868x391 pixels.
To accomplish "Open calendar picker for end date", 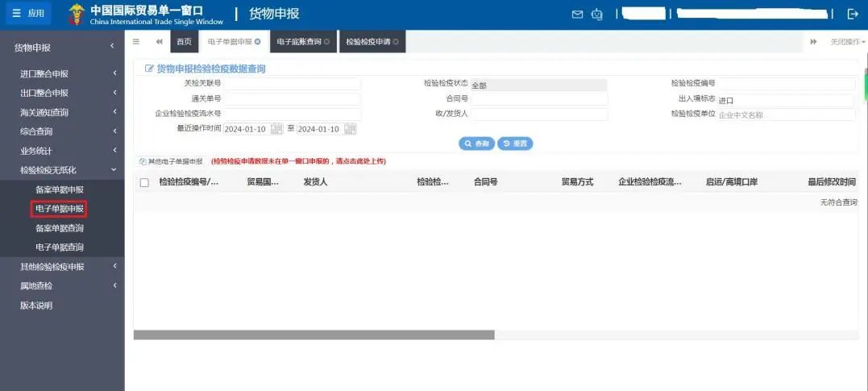I will (350, 129).
